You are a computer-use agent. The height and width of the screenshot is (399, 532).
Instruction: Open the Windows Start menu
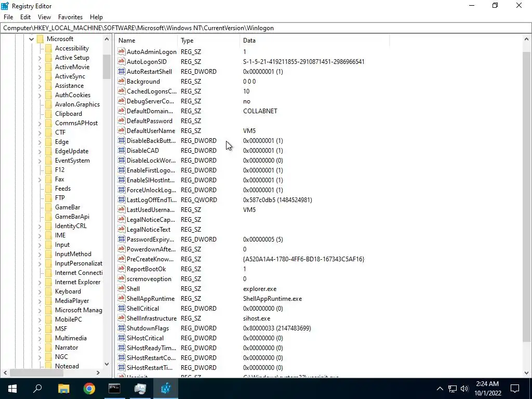pyautogui.click(x=12, y=389)
